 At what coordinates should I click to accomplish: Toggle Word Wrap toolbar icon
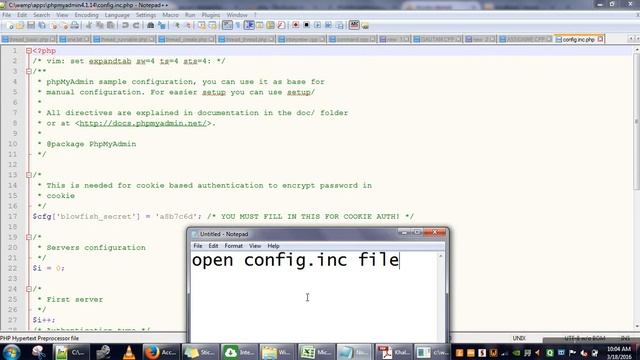click(227, 25)
